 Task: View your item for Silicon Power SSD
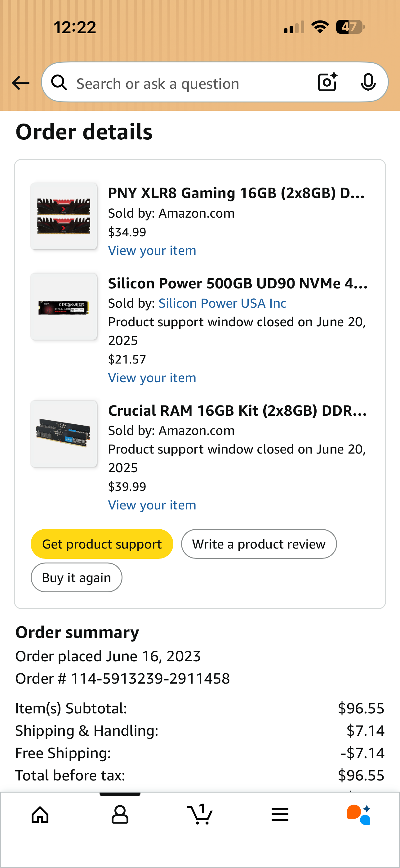click(x=152, y=378)
